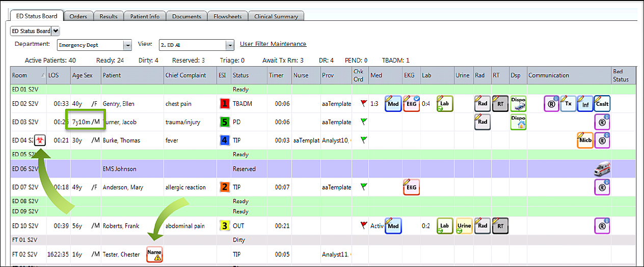The height and width of the screenshot is (267, 644).
Task: Select patient name Burke, Thomas
Action: tap(121, 140)
